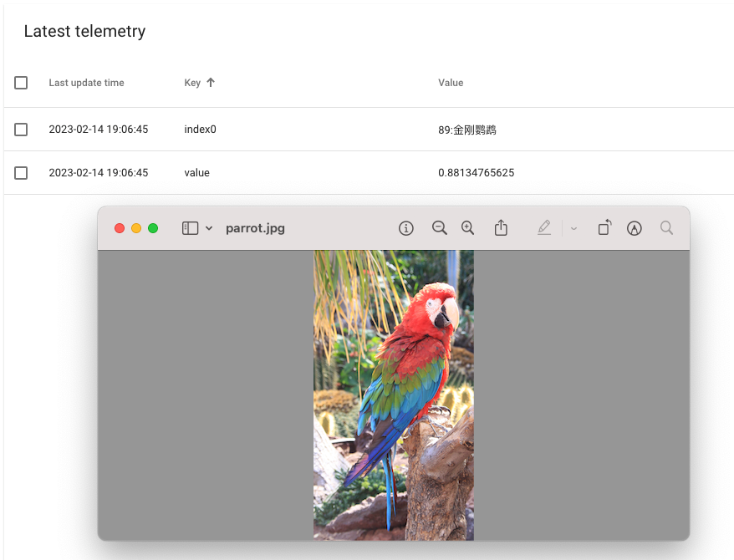Zoom in on the parrot image
Viewport: 734px width, 560px height.
tap(467, 228)
